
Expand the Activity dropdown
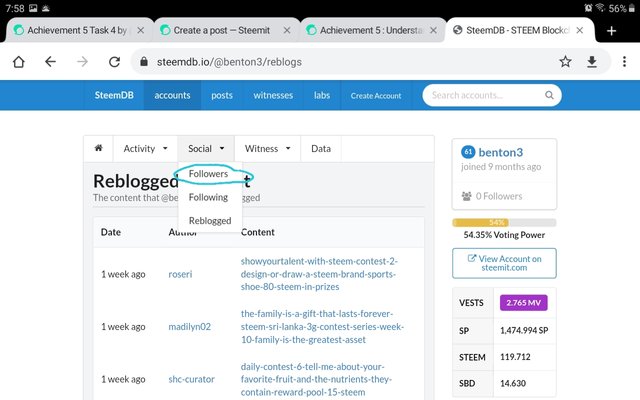145,149
